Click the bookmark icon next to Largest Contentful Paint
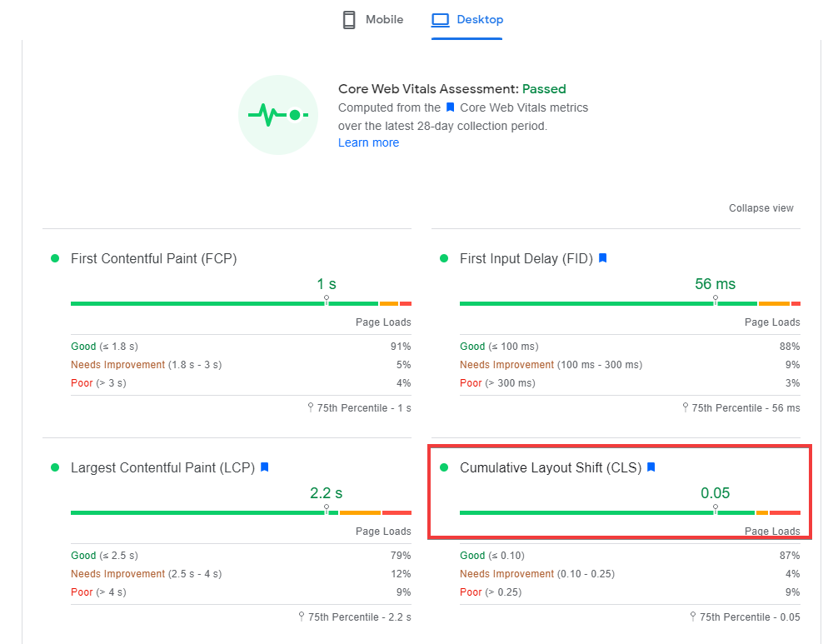Screen dimensions: 833x644 pyautogui.click(x=264, y=467)
